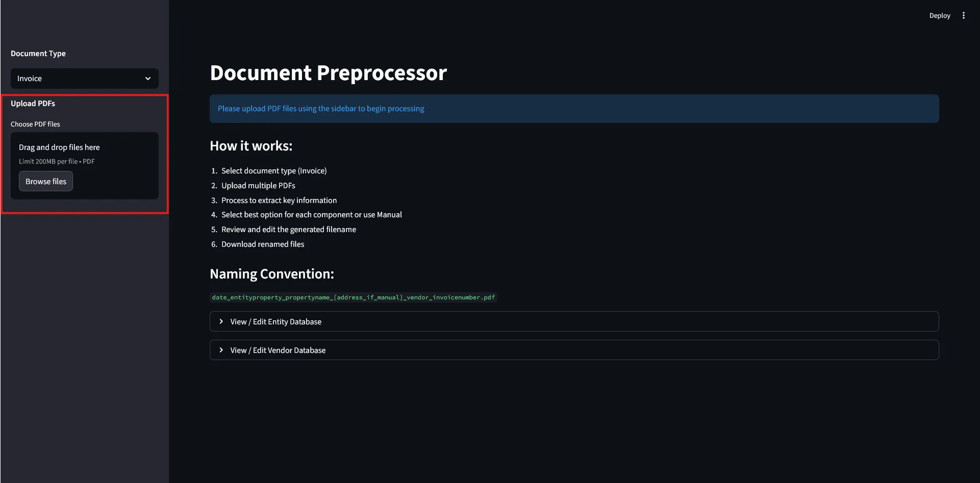Click the Choose PDF files uploader label
Image resolution: width=980 pixels, height=483 pixels.
[35, 124]
